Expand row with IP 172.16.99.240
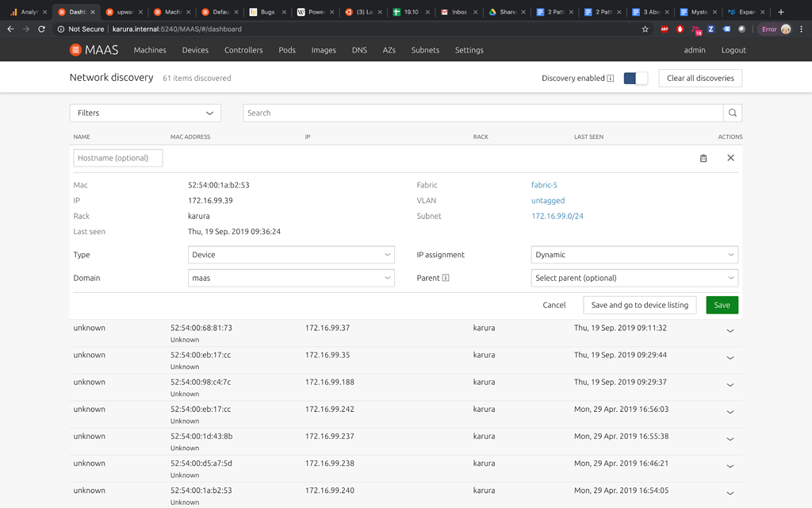The image size is (812, 508). 730,493
